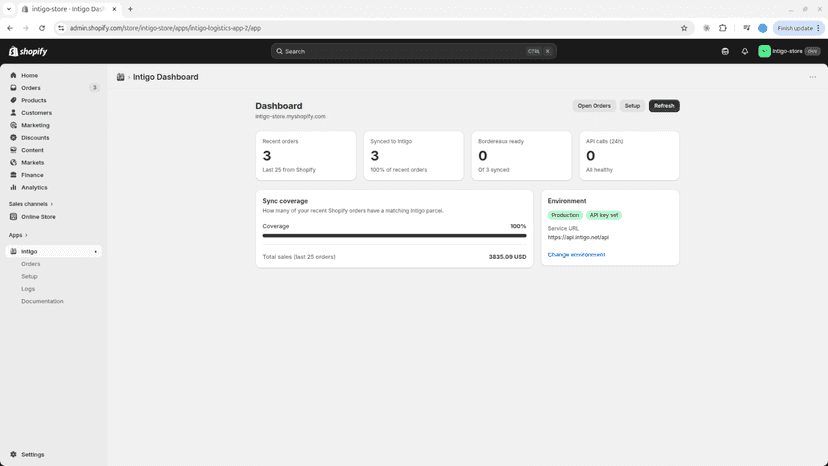Click Open Orders button
The image size is (828, 466).
tap(594, 106)
